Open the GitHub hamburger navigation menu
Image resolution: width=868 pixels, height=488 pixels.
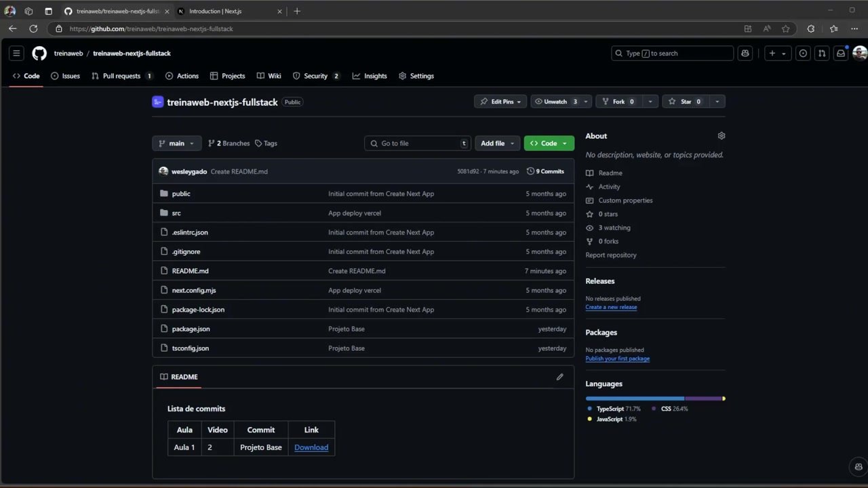(17, 54)
